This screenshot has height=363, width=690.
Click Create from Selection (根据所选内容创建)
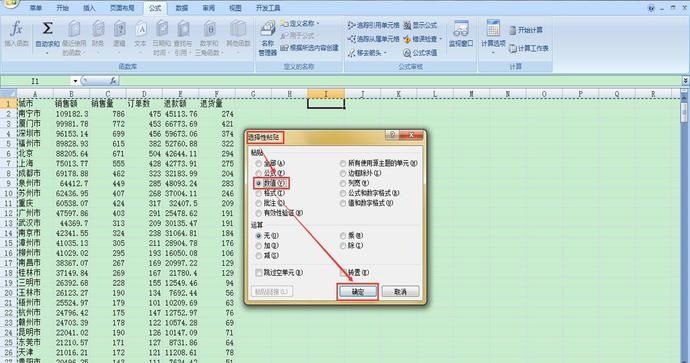[310, 48]
